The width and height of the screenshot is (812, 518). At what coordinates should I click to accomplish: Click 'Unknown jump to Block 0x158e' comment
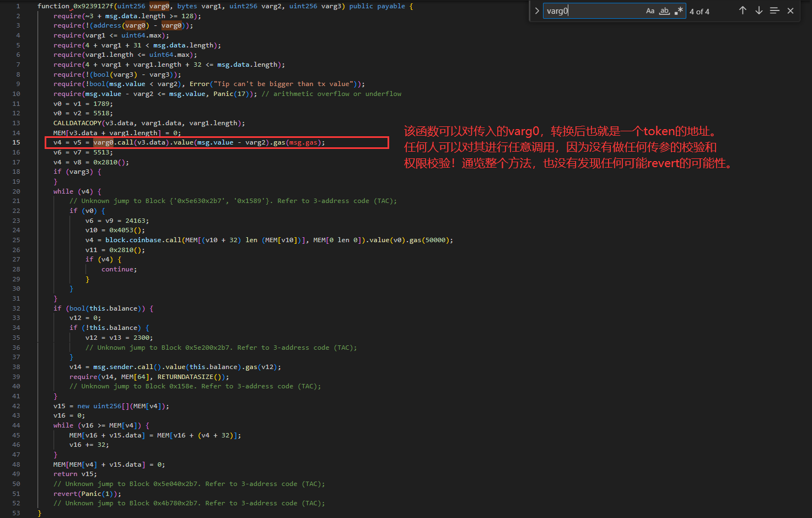195,386
